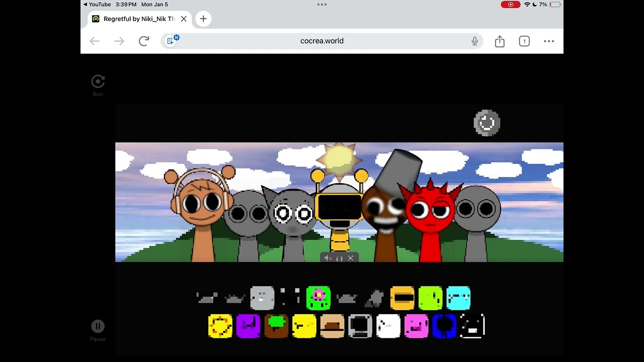Return to YouTube via status bar link

click(x=97, y=5)
